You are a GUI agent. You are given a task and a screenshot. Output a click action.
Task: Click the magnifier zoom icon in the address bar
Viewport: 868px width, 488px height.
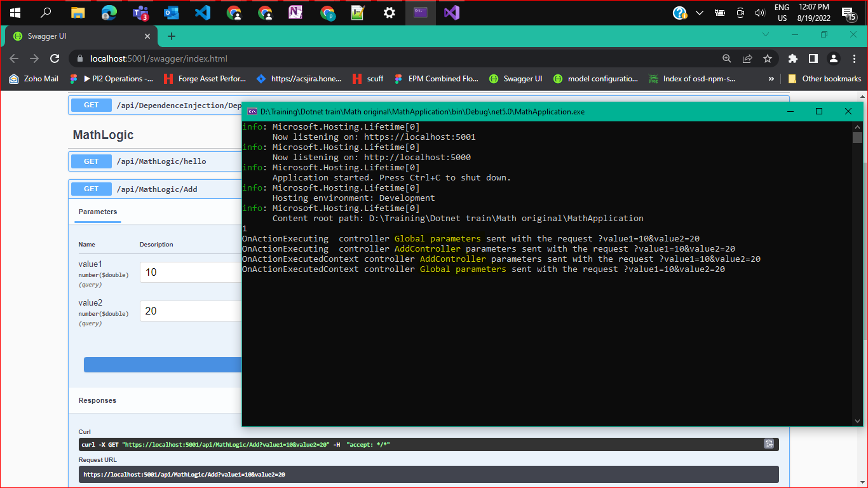click(x=726, y=58)
